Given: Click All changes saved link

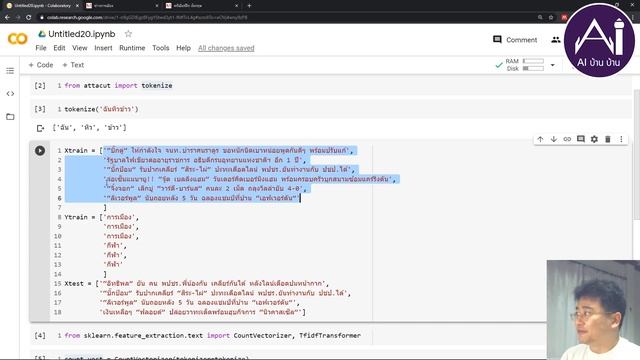Looking at the screenshot, I should point(226,48).
